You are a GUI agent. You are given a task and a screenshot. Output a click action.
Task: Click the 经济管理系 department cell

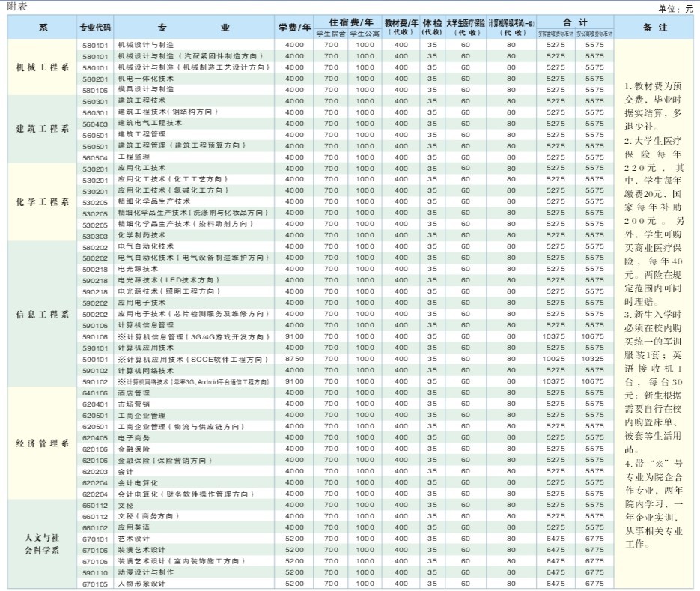click(43, 443)
